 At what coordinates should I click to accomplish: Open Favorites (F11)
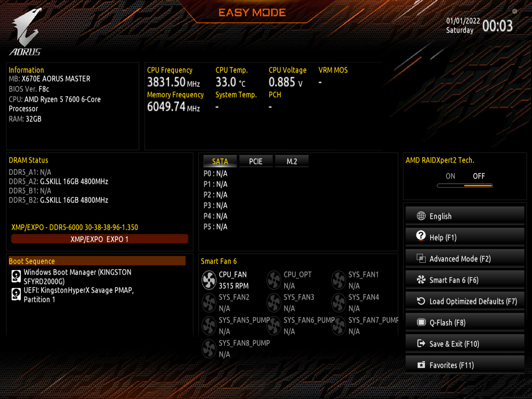pos(465,365)
